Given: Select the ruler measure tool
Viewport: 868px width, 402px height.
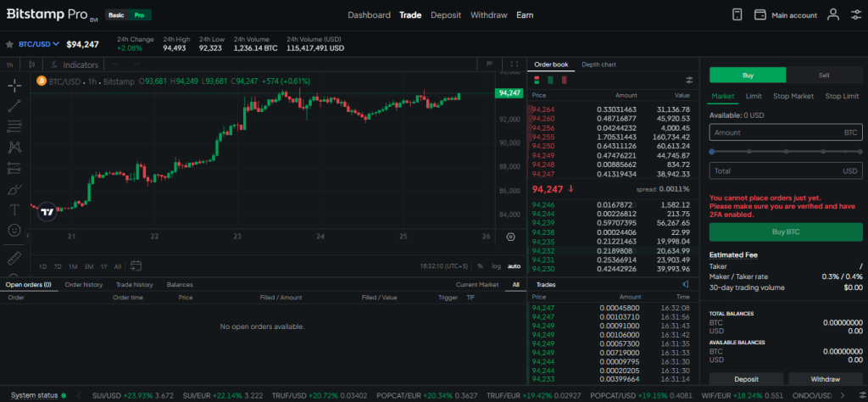Looking at the screenshot, I should (x=15, y=258).
